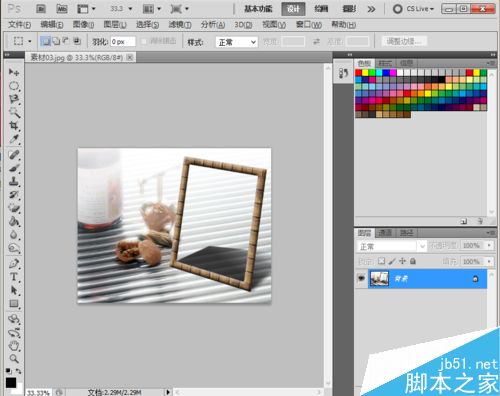
Task: Select the Pen tool
Action: 14,263
